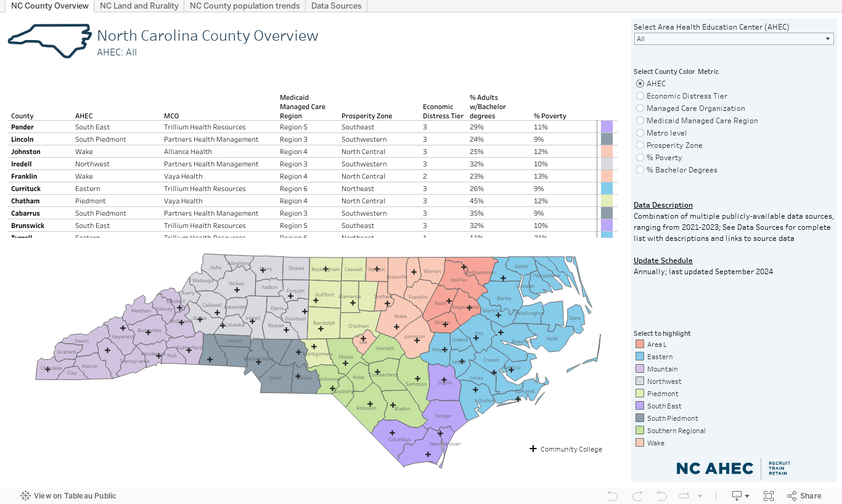
Task: Select the % Bachelor Degrees radio option
Action: tap(640, 170)
